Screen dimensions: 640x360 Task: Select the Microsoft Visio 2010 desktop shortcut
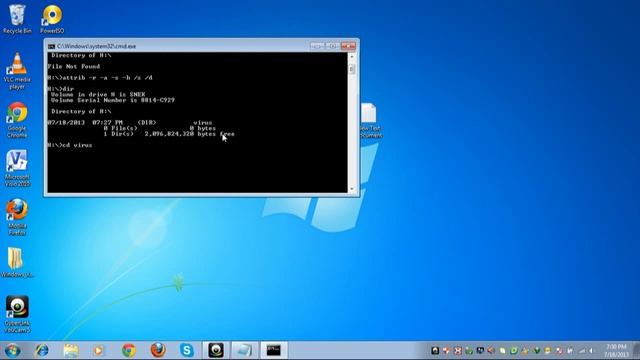(17, 169)
